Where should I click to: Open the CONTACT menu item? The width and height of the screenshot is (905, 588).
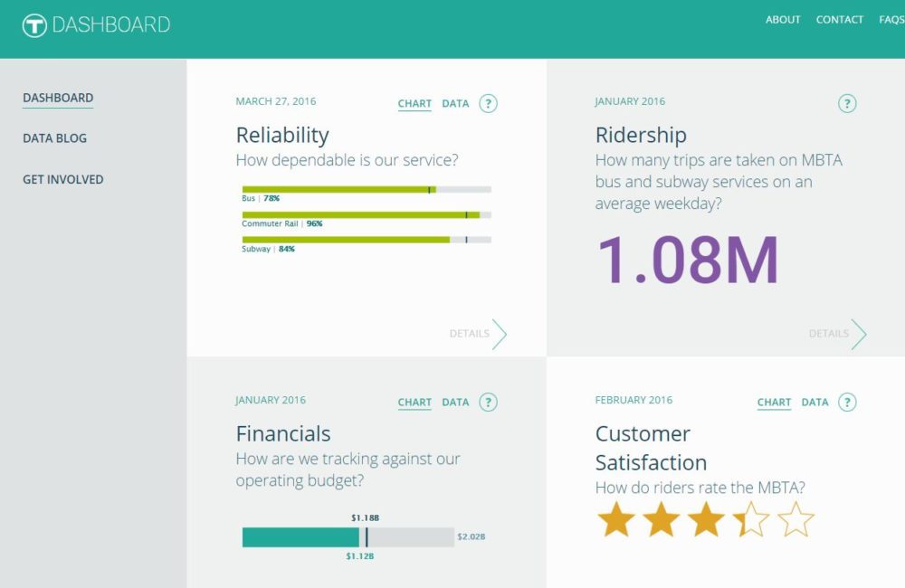(839, 19)
